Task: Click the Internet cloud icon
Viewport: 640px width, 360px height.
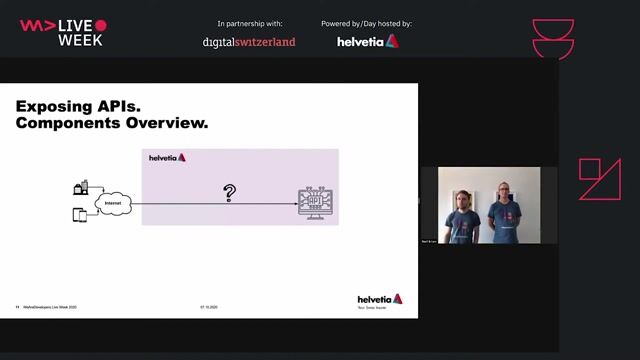Action: pyautogui.click(x=113, y=203)
